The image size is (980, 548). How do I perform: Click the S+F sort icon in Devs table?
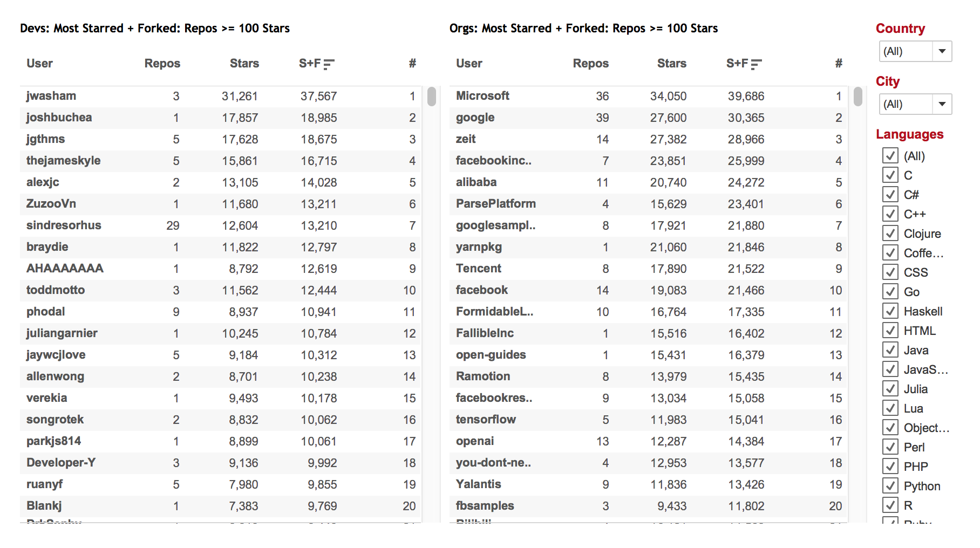coord(329,64)
